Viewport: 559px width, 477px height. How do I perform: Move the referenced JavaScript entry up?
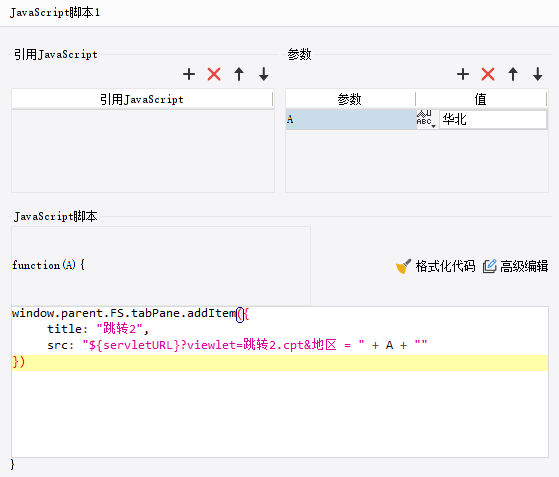[x=239, y=74]
